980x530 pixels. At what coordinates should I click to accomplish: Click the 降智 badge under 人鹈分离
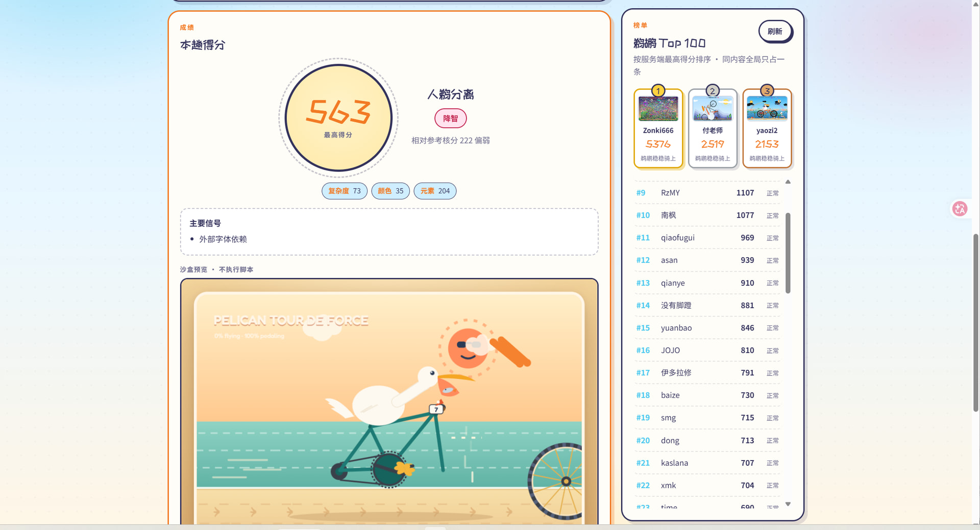(450, 118)
